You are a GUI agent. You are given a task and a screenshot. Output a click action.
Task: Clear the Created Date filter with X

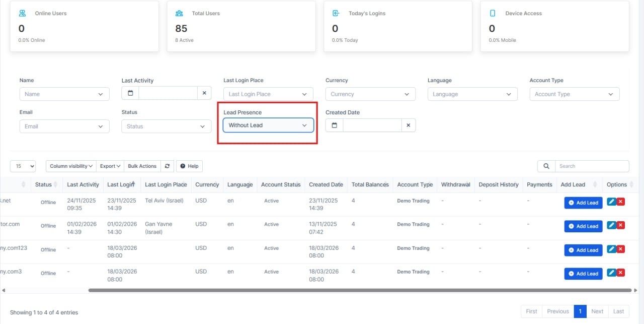(409, 125)
